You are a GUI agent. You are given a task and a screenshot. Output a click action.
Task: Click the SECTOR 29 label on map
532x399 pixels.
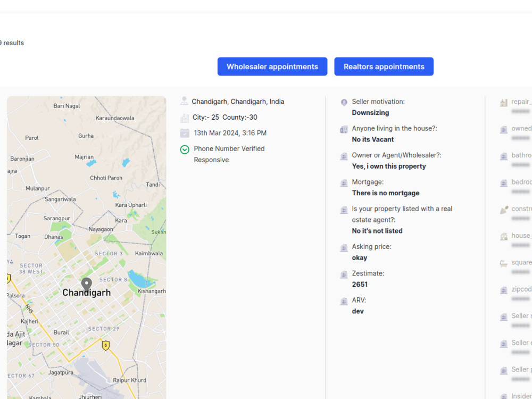point(104,329)
